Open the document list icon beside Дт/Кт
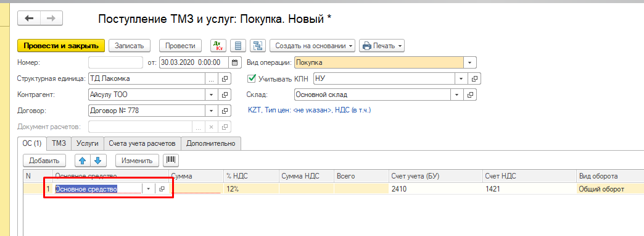 pos(238,46)
